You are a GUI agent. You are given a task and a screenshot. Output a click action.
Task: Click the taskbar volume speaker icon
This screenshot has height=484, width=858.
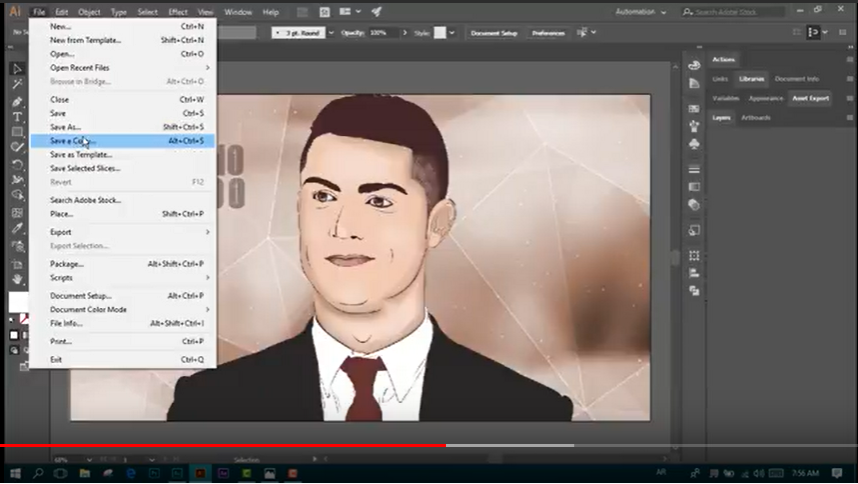[758, 473]
